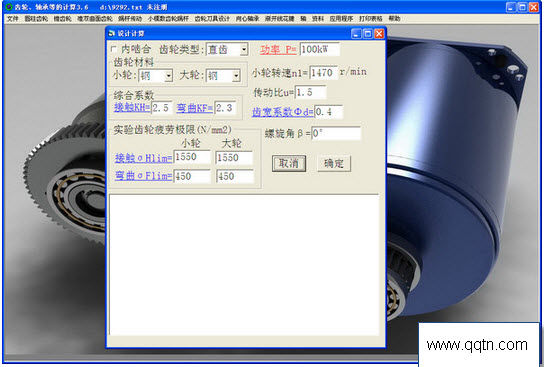Open the 接触KH= link
This screenshot has height=367, width=544.
pyautogui.click(x=132, y=108)
